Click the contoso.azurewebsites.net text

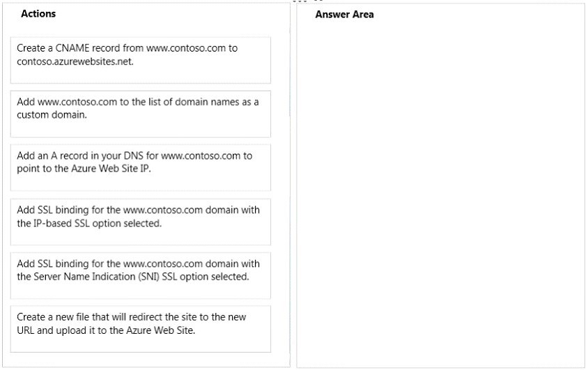point(75,61)
